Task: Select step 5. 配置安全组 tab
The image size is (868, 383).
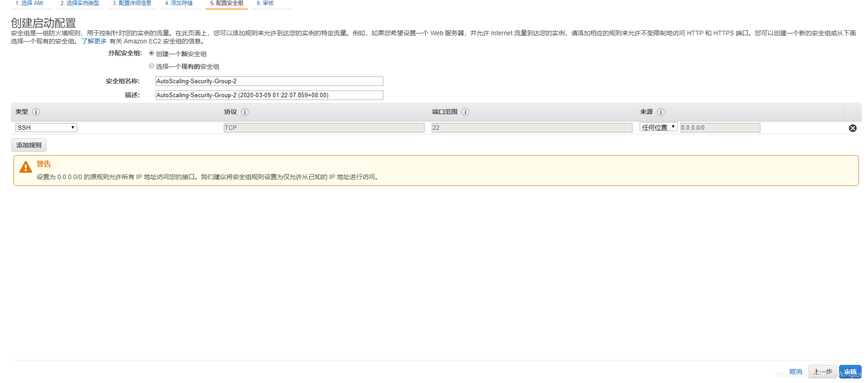Action: coord(226,3)
